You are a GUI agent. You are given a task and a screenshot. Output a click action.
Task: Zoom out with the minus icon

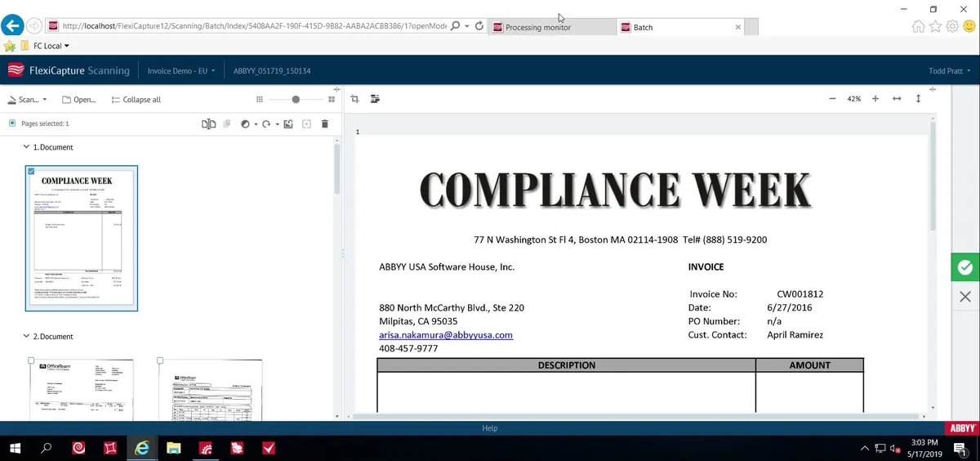point(832,98)
